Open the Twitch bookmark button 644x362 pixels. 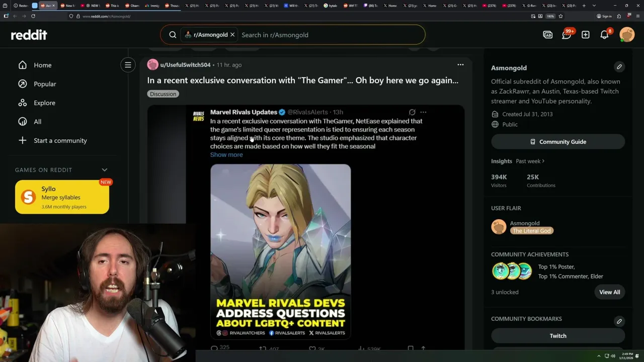(558, 336)
